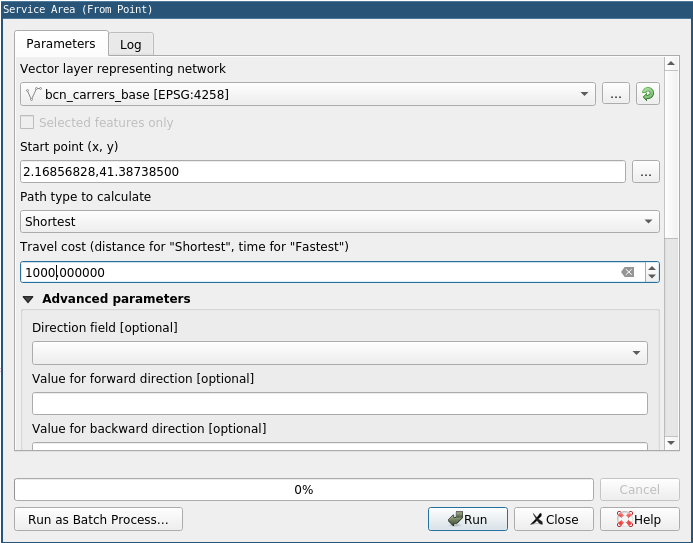Decrease travel cost with down arrow
The width and height of the screenshot is (693, 543).
(x=652, y=277)
